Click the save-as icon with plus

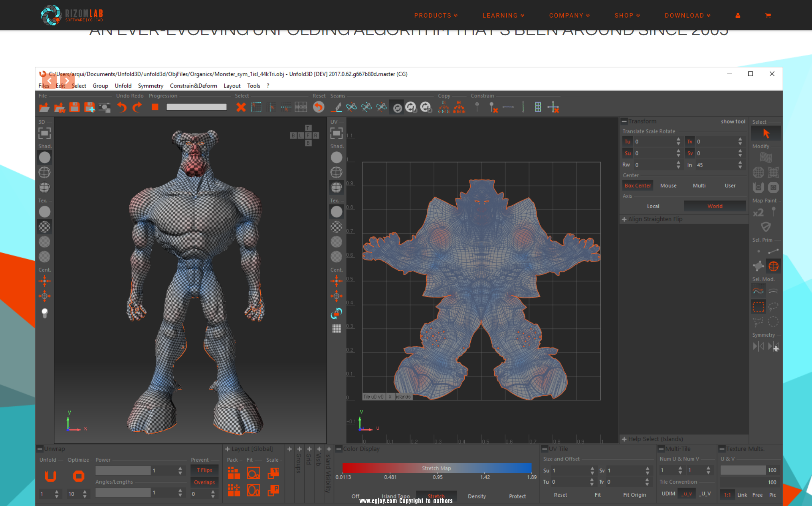[x=89, y=107]
